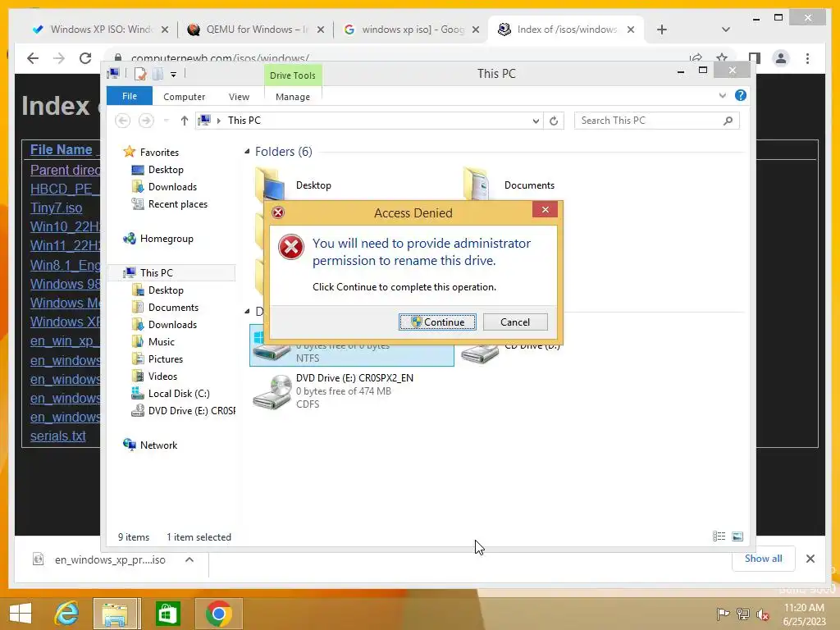The image size is (840, 630).
Task: Open Action Center flag in tray
Action: click(723, 614)
